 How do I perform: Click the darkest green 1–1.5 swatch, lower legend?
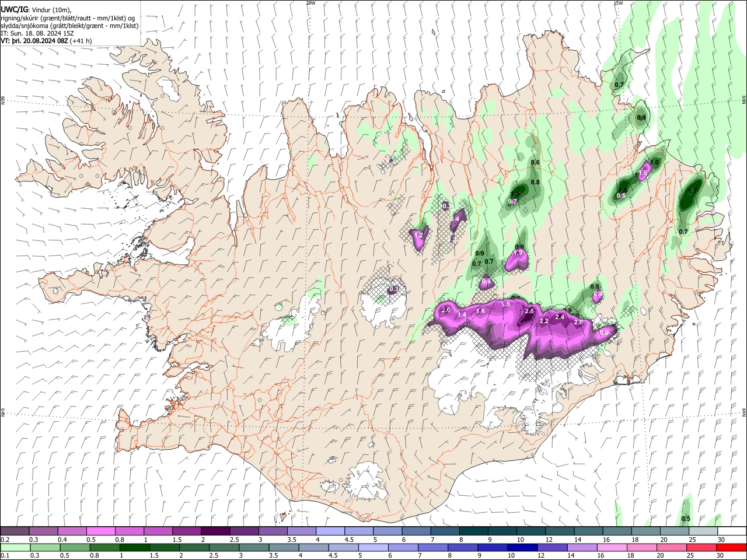[x=135, y=547]
